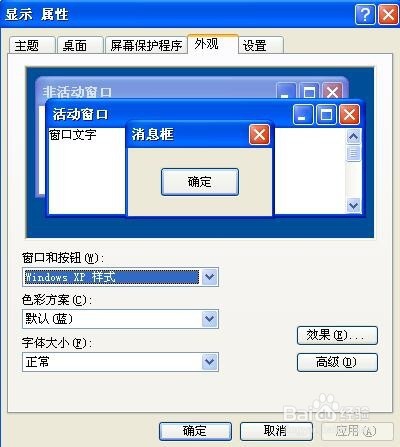Viewport: 400px width, 447px height.
Task: Switch to the 主题 tab
Action: (32, 45)
